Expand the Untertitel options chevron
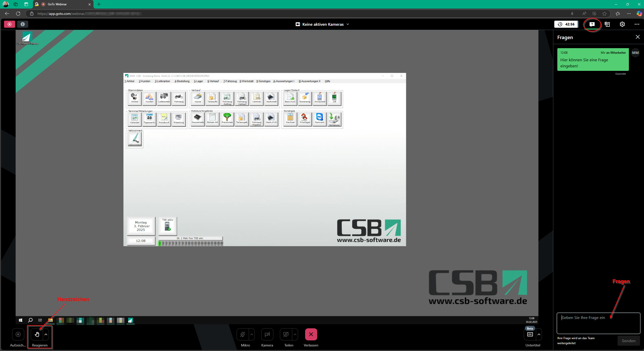644x351 pixels. 539,334
